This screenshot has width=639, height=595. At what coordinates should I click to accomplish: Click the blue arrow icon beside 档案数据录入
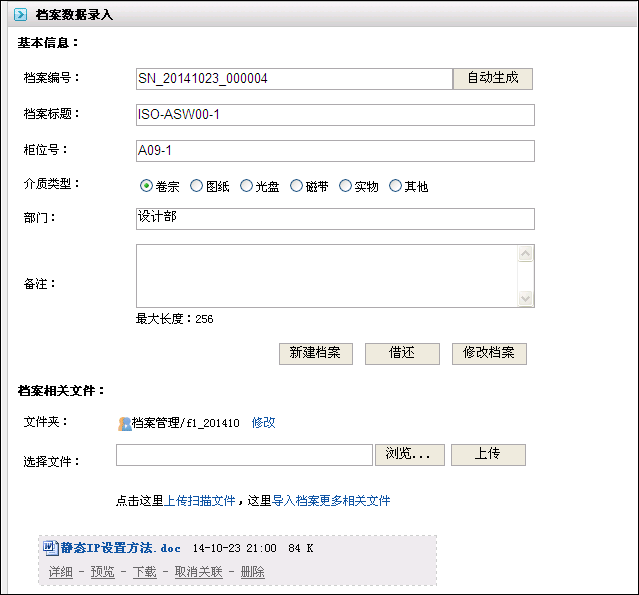coord(20,15)
